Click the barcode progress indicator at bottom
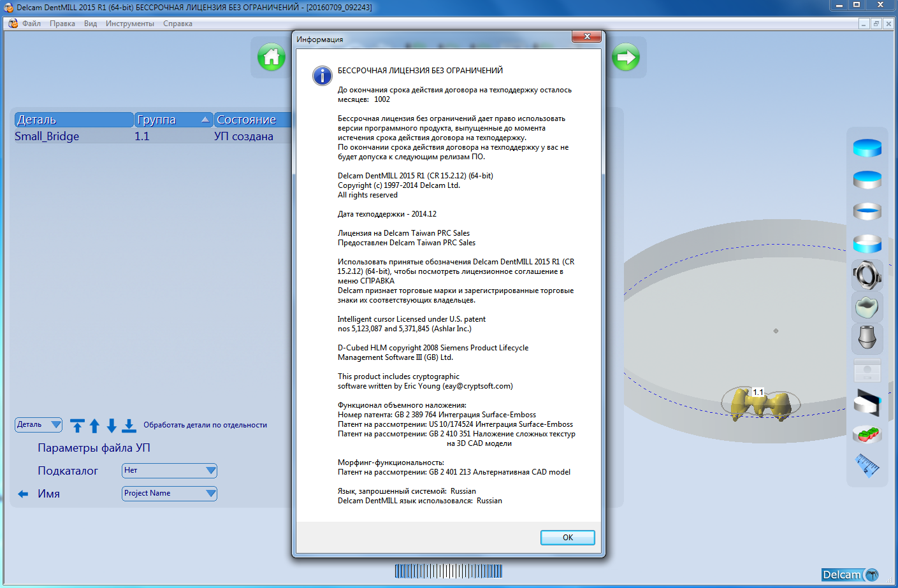The height and width of the screenshot is (588, 898). tap(449, 571)
